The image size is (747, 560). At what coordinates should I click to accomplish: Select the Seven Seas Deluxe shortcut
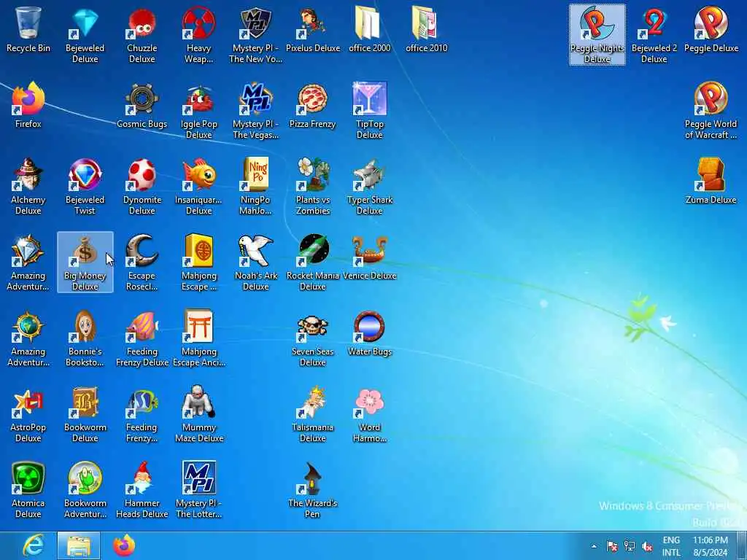tap(313, 338)
